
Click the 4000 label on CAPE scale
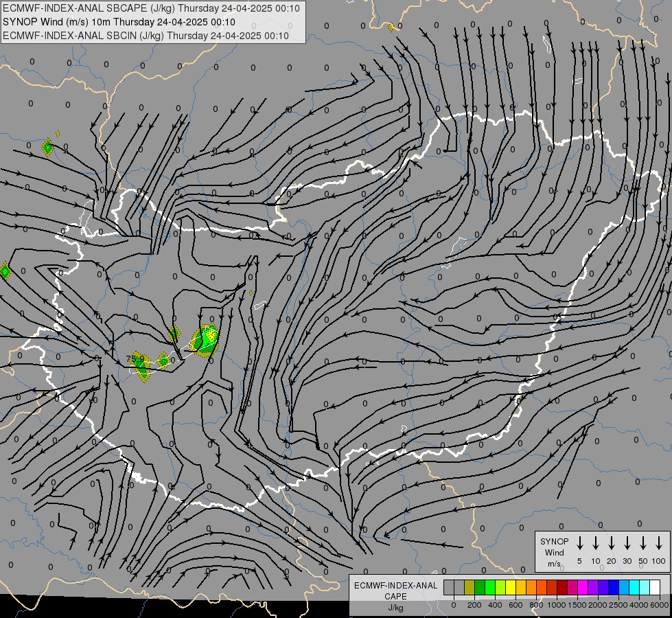pyautogui.click(x=639, y=605)
